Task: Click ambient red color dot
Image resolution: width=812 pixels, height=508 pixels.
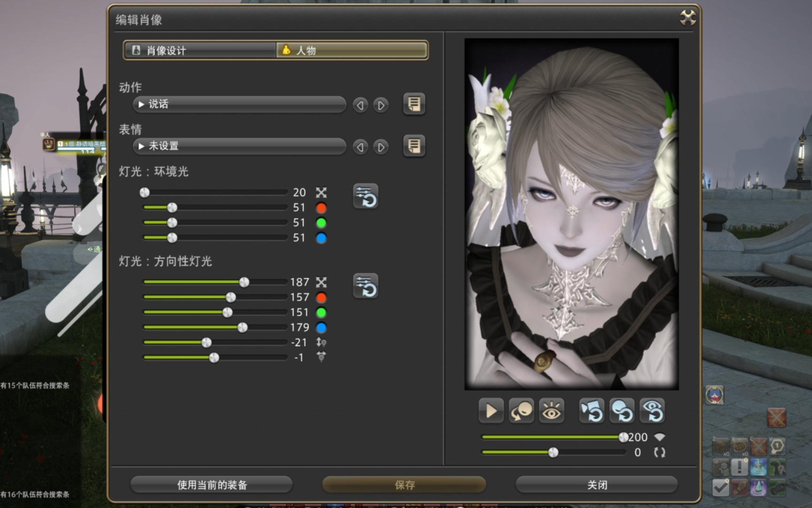Action: [x=321, y=208]
